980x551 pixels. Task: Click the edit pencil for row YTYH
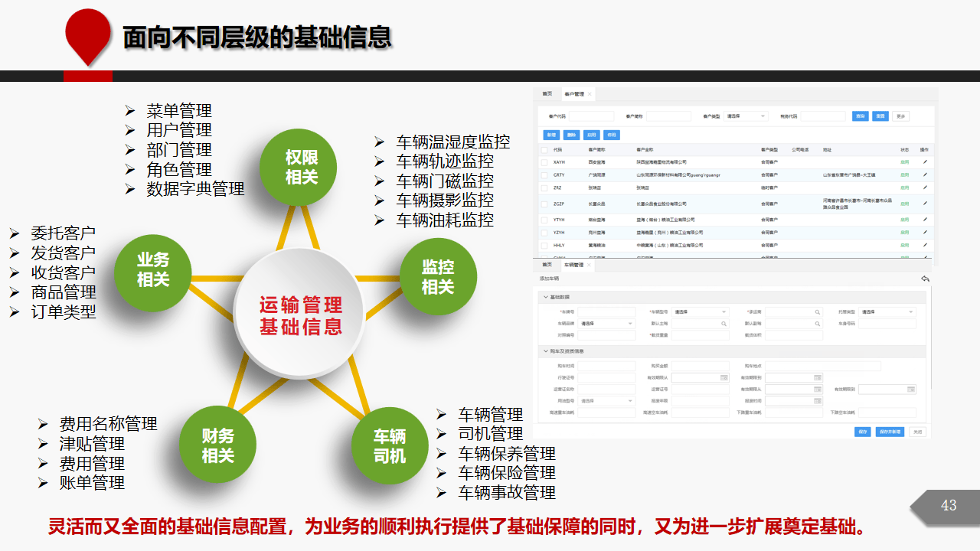coord(925,219)
